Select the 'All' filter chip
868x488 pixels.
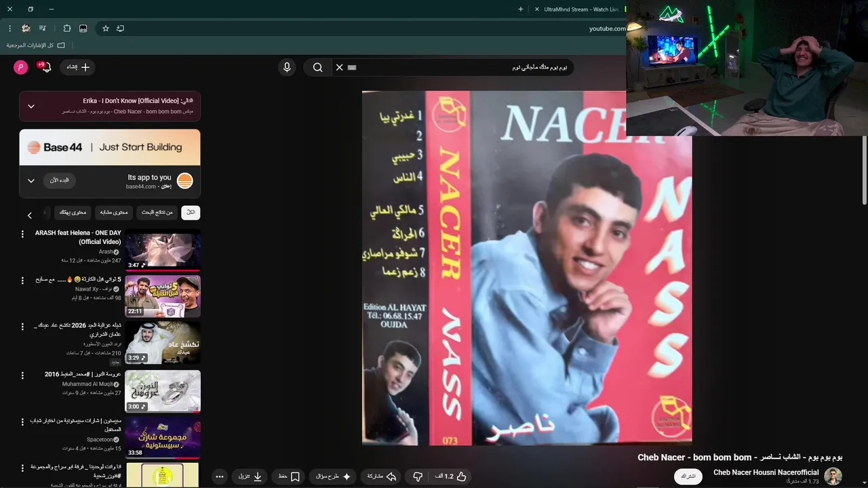tap(191, 213)
